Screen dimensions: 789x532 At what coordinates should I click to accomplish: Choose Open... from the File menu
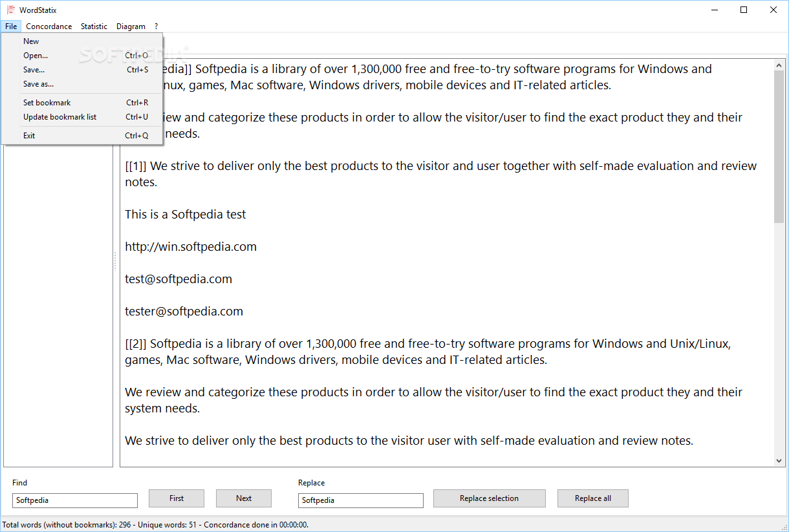82,56
